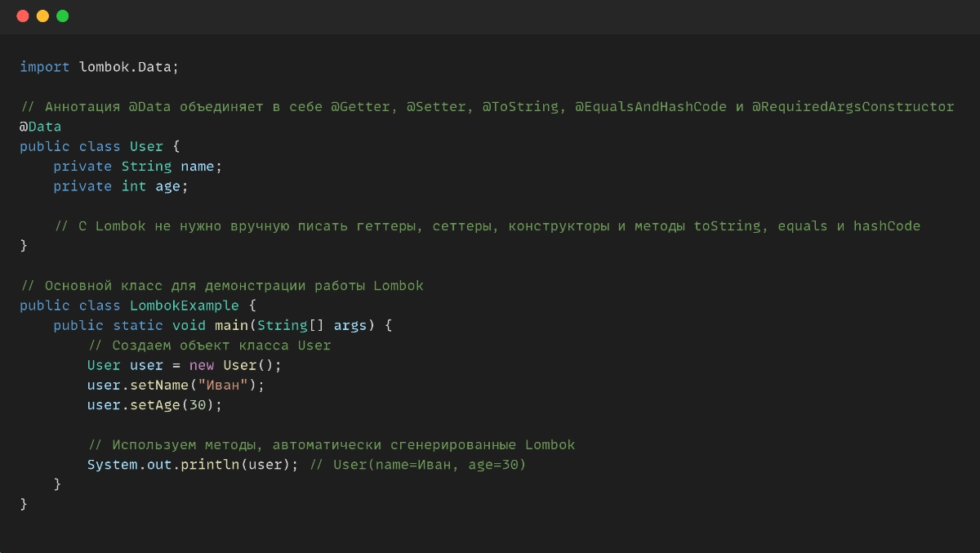Viewport: 980px width, 553px height.
Task: Click the main method name
Action: point(232,325)
